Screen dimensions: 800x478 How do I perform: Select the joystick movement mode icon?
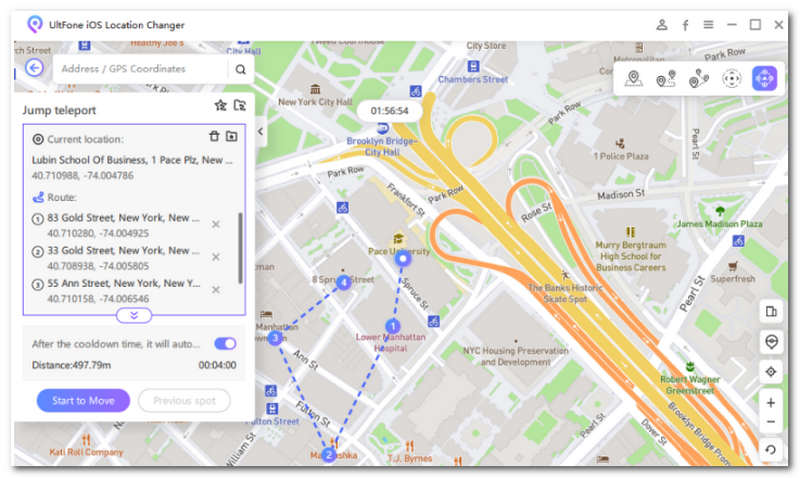(731, 79)
